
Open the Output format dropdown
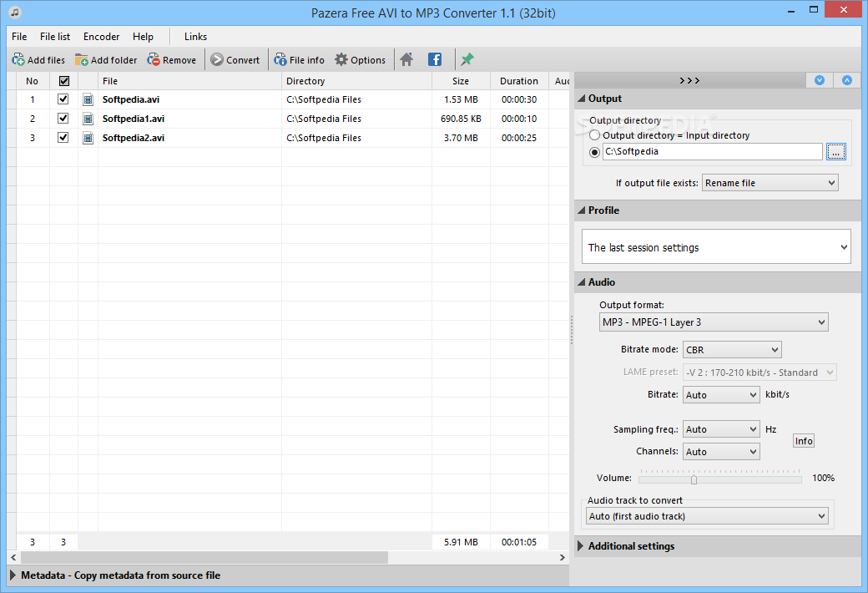coord(714,322)
